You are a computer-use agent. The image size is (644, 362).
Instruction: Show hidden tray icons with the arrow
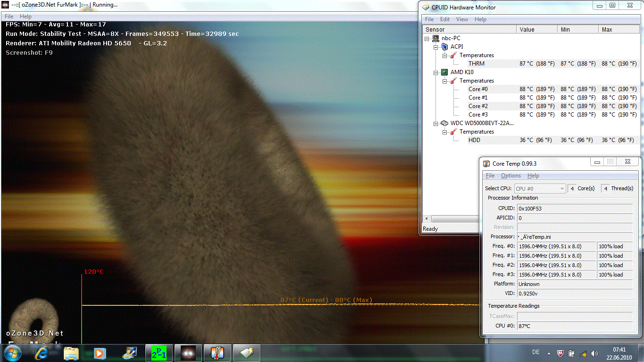pyautogui.click(x=548, y=353)
